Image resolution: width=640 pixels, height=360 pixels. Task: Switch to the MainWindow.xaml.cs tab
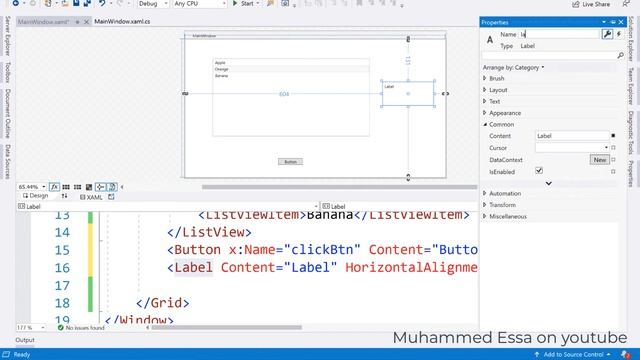tap(122, 21)
